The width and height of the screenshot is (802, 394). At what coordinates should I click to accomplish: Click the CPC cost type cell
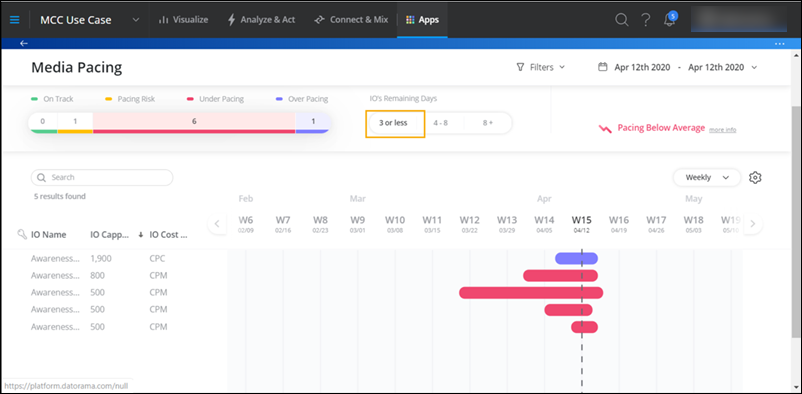[157, 258]
